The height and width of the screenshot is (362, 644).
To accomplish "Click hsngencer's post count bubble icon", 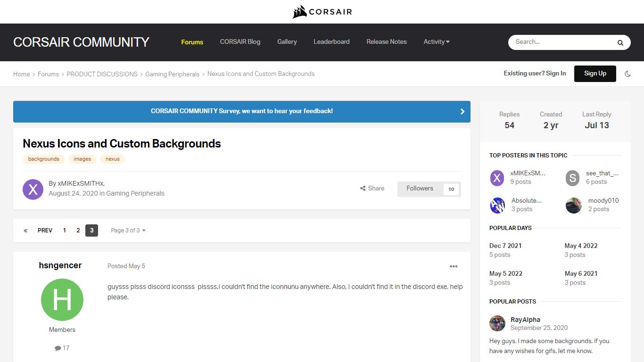I will pos(58,348).
